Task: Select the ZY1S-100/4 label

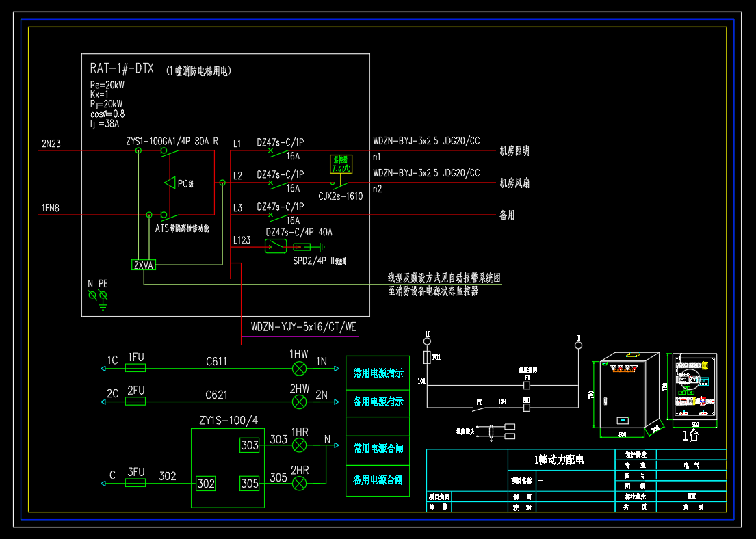Action: [x=229, y=421]
